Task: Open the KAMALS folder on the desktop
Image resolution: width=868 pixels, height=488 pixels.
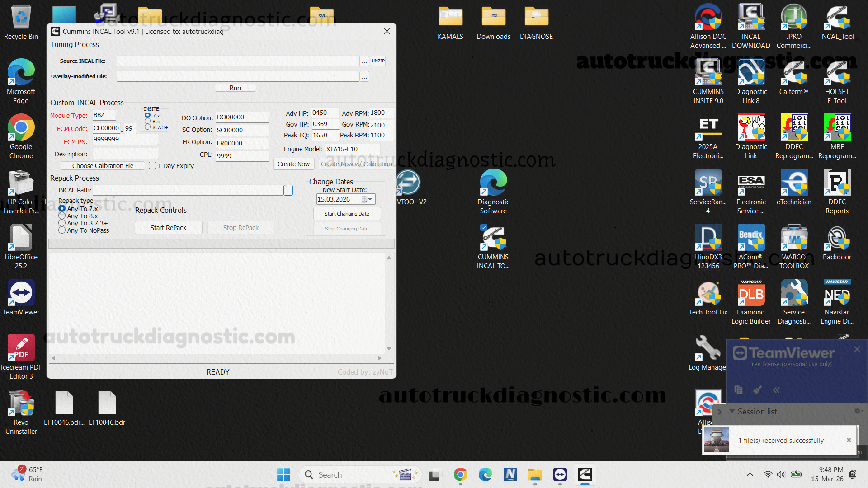Action: click(x=450, y=22)
